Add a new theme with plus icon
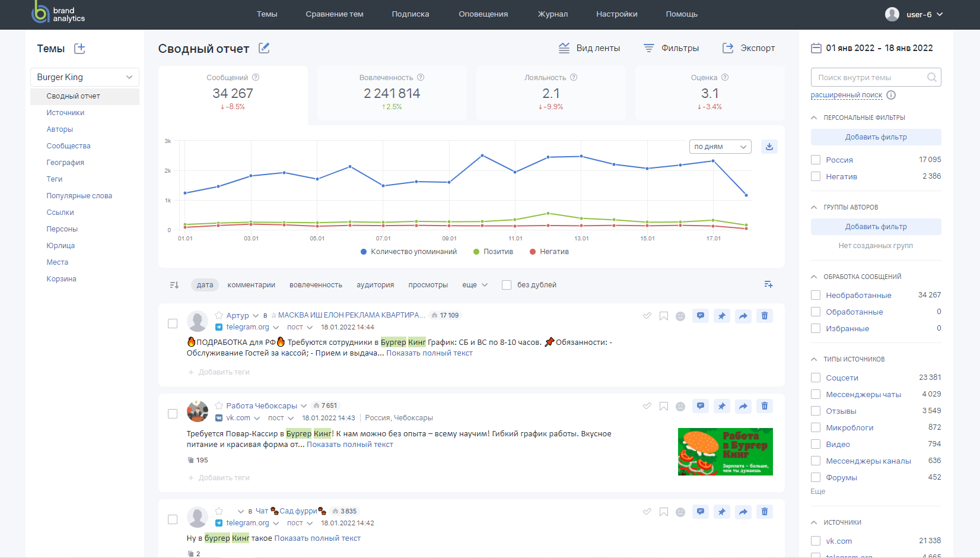This screenshot has width=980, height=558. pos(79,49)
